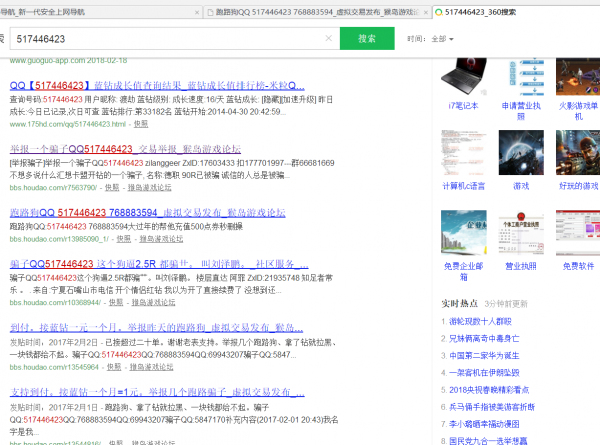Open the 到付。接蓝钻一元一个月 result link
The image size is (600, 445).
click(156, 328)
